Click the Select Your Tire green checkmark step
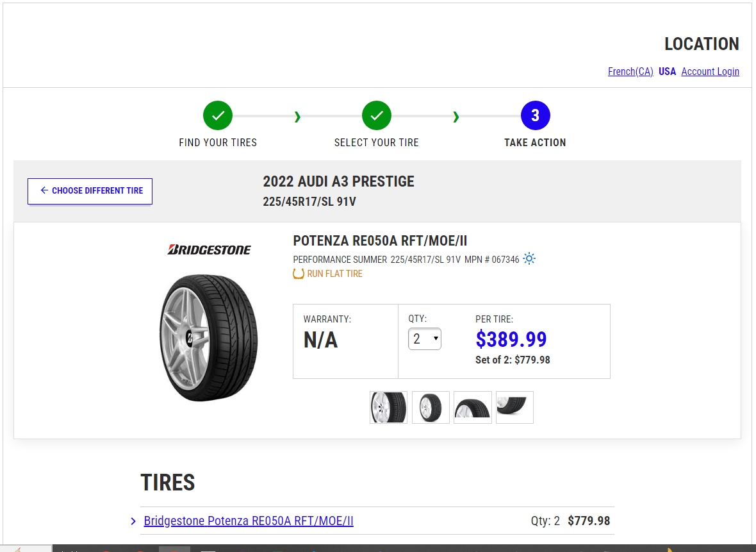 click(x=377, y=115)
